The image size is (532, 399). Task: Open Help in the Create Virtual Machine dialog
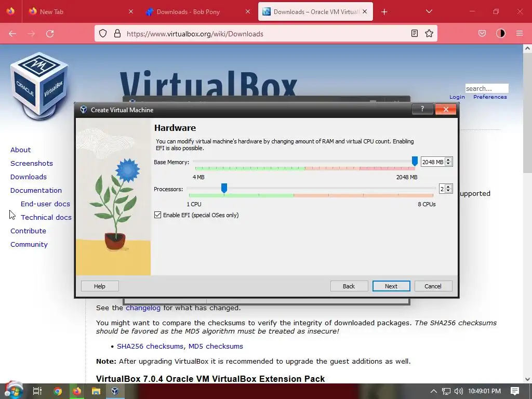(100, 286)
